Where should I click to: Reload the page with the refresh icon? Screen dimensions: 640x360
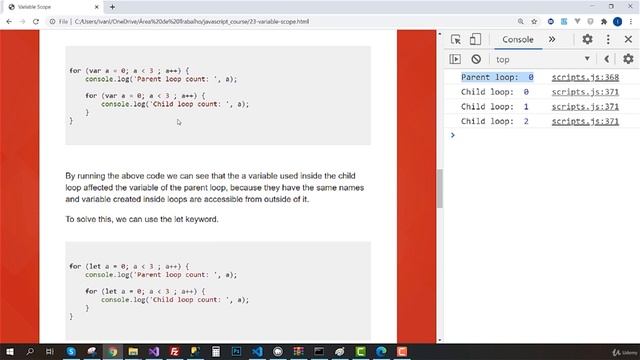click(36, 22)
